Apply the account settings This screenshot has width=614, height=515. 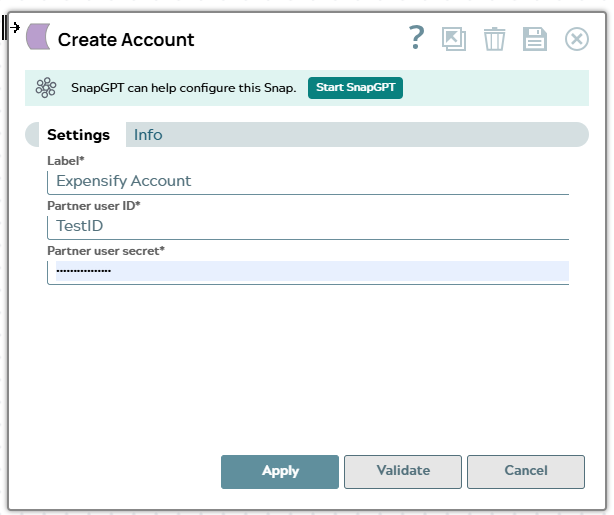pos(280,472)
